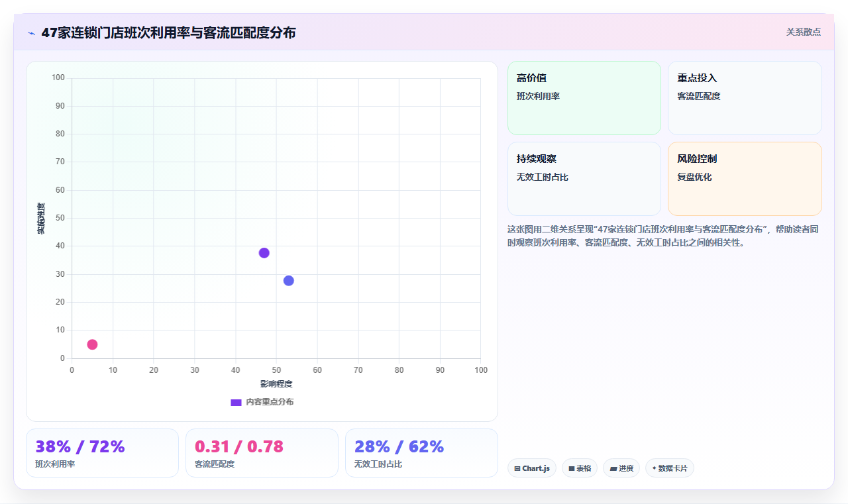This screenshot has width=848, height=504.
Task: Click the 38% / 72% stat value
Action: [80, 447]
